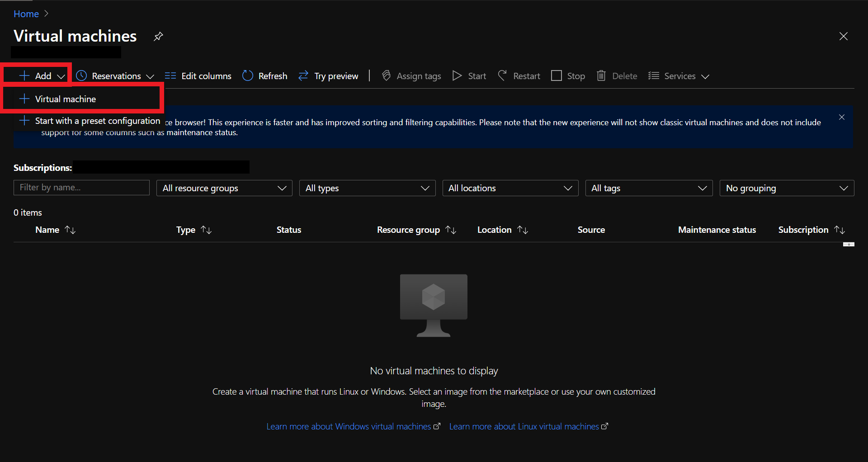
Task: Open Learn more about Linux virtual machines
Action: [528, 426]
